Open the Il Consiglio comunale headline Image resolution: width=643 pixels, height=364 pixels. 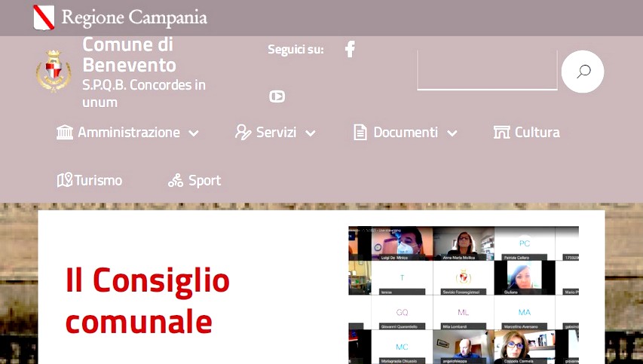[x=147, y=301]
